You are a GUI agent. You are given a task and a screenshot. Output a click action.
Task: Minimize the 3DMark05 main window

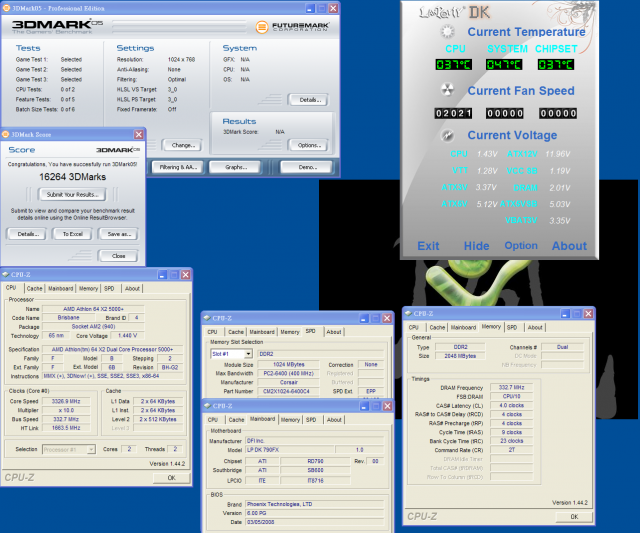click(310, 8)
